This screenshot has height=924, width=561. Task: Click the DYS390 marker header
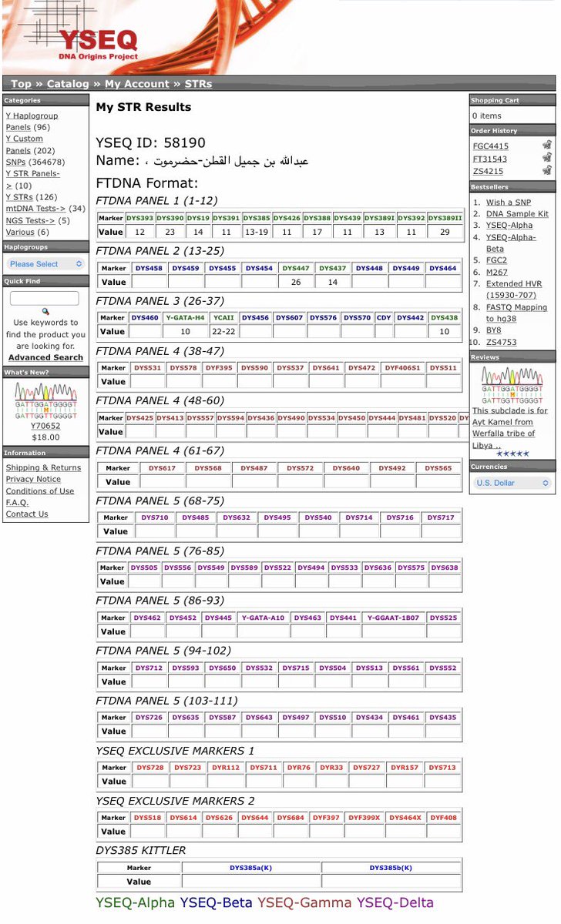170,218
